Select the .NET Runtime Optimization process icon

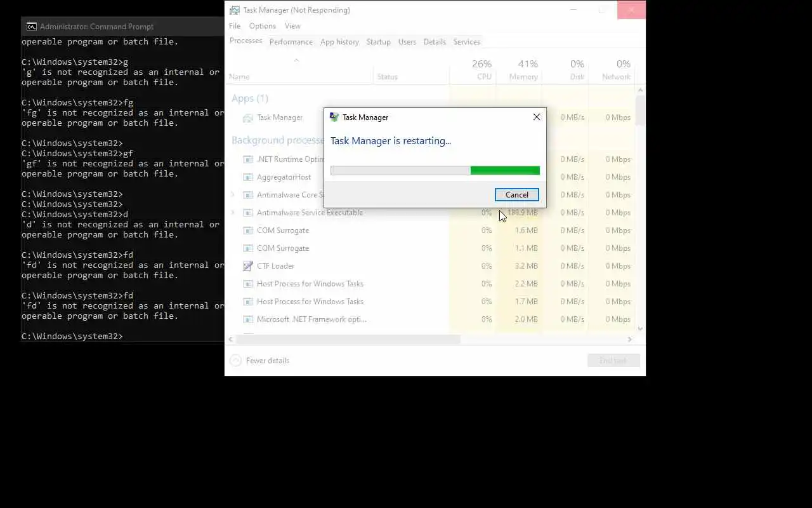[x=248, y=159]
